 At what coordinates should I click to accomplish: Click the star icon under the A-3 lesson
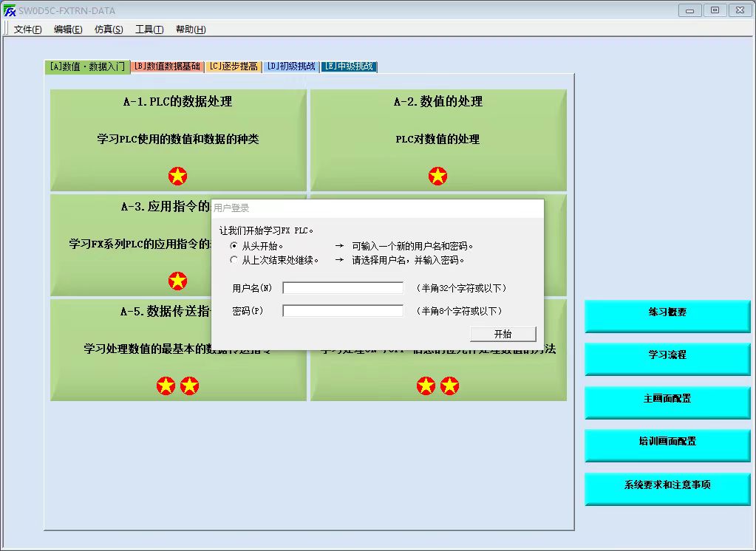point(177,281)
